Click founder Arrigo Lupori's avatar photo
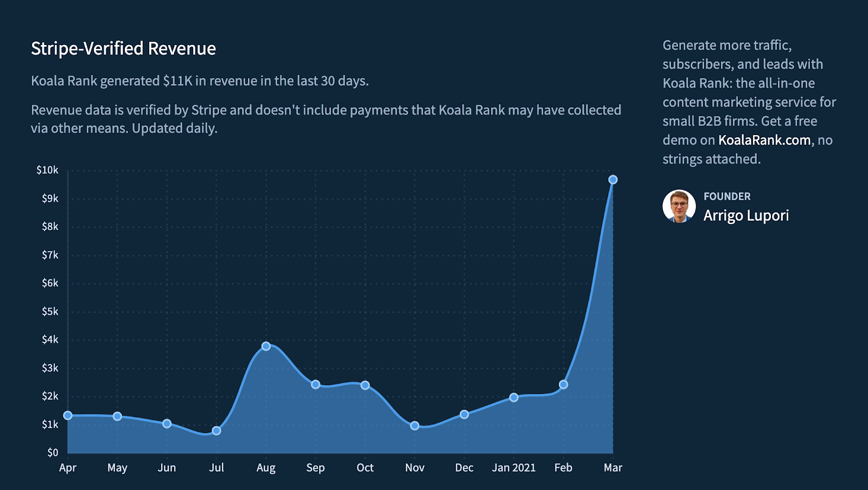This screenshot has height=490, width=868. 679,206
